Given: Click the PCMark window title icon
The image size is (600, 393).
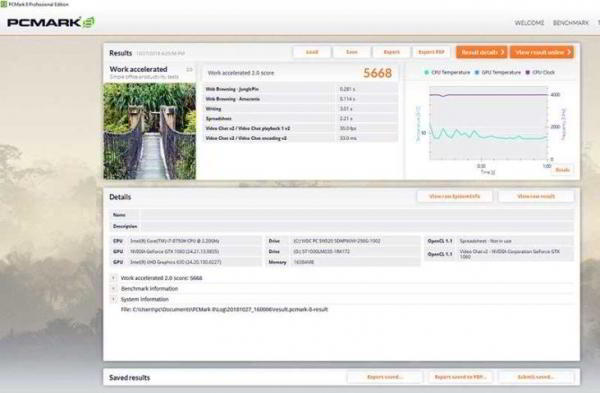Looking at the screenshot, I should [3, 4].
